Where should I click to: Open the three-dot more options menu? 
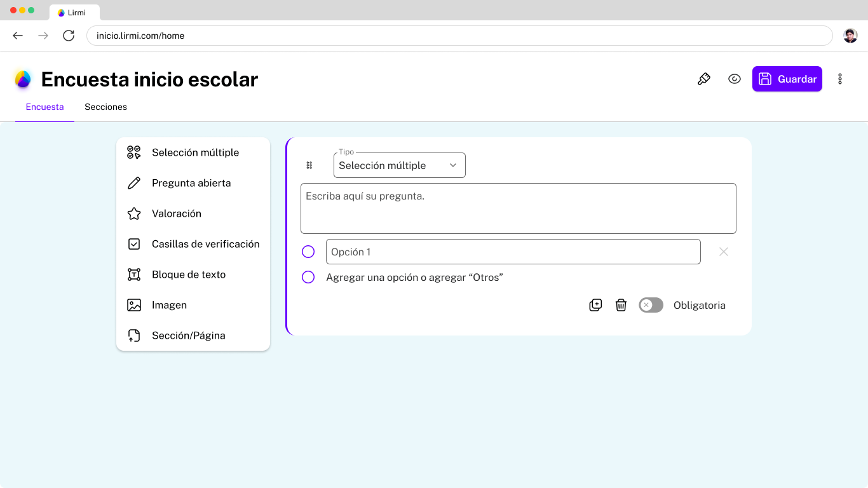pos(840,79)
